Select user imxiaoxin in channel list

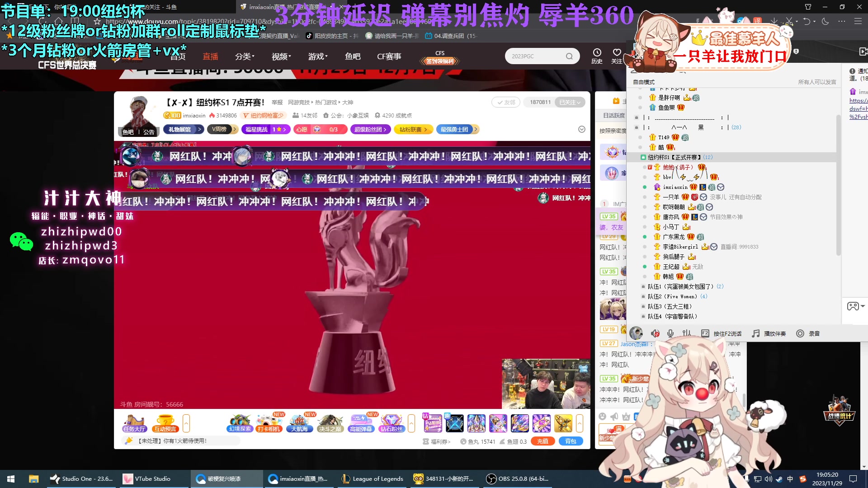point(675,187)
